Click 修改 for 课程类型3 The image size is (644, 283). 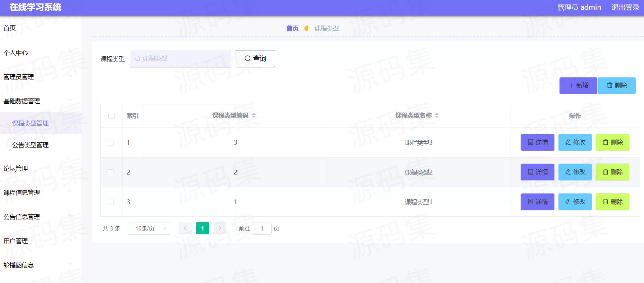pos(575,142)
